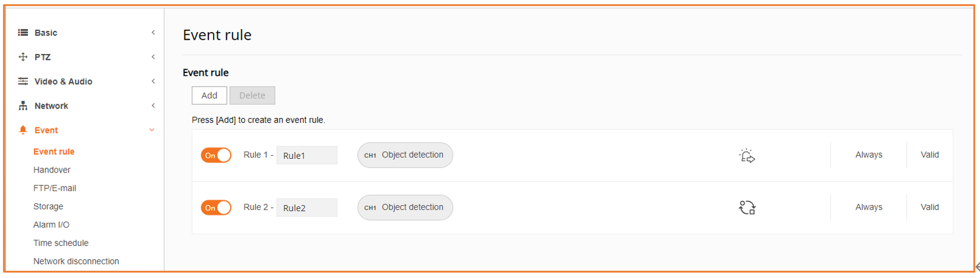Expand the Basic menu chevron
This screenshot has width=980, height=278.
click(x=153, y=33)
